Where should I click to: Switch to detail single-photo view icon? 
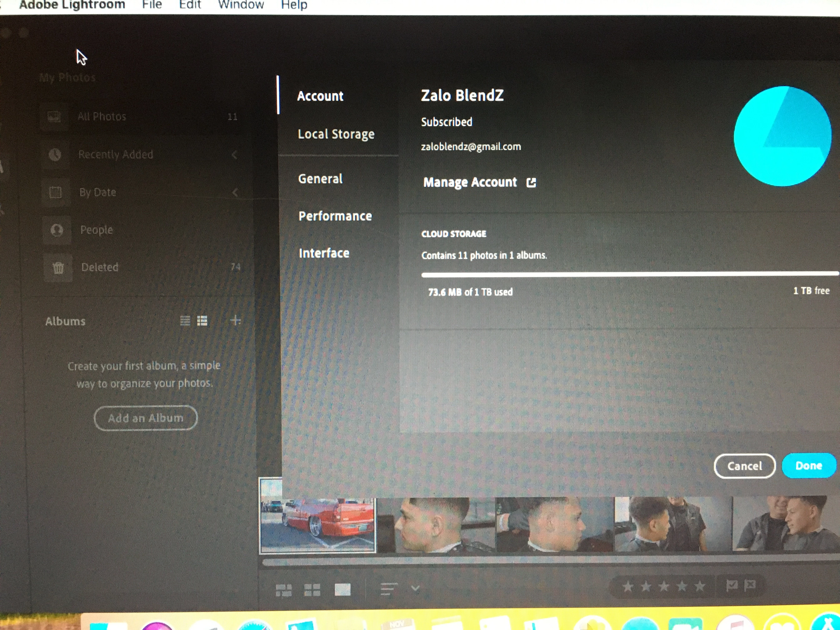(x=342, y=589)
